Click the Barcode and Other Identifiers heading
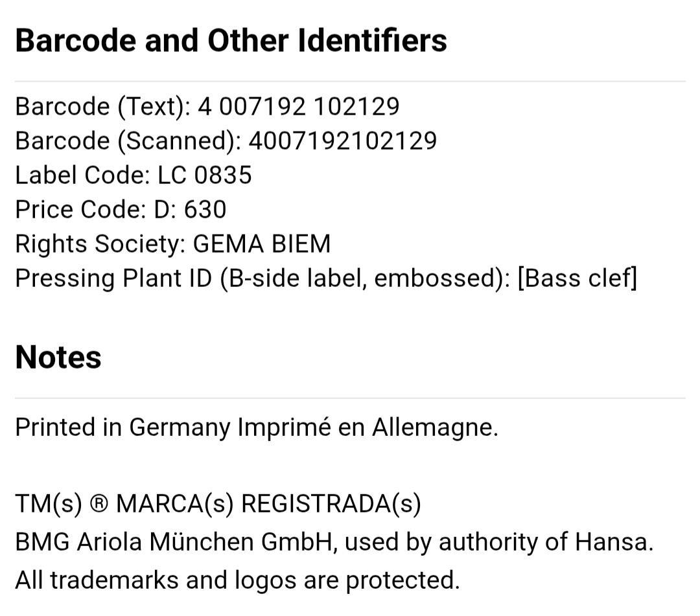This screenshot has width=700, height=616. click(x=231, y=41)
